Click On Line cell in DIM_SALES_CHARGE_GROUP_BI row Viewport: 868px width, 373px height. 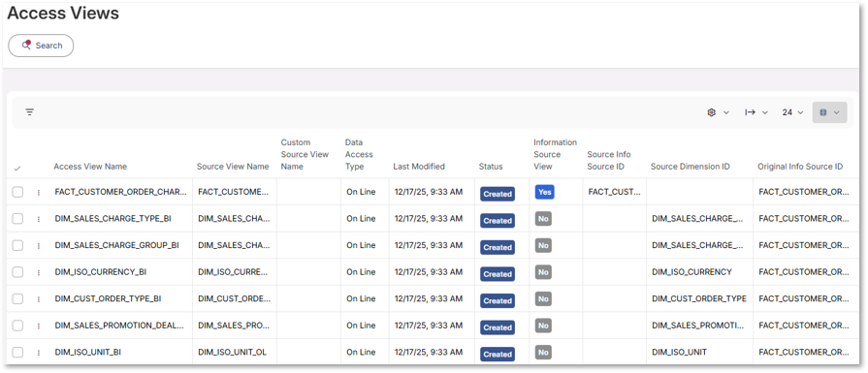tap(361, 245)
